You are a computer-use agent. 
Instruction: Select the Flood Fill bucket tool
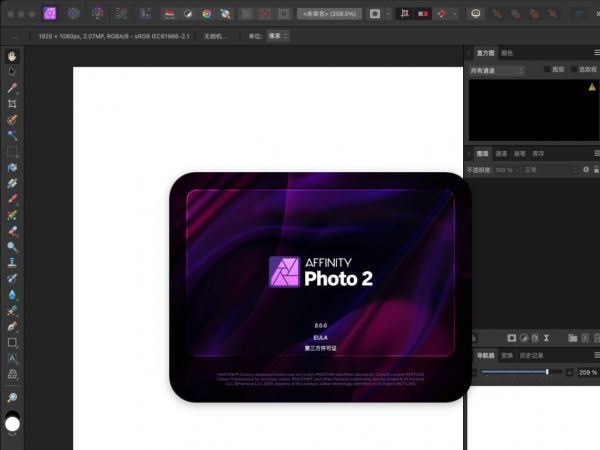coord(12,168)
